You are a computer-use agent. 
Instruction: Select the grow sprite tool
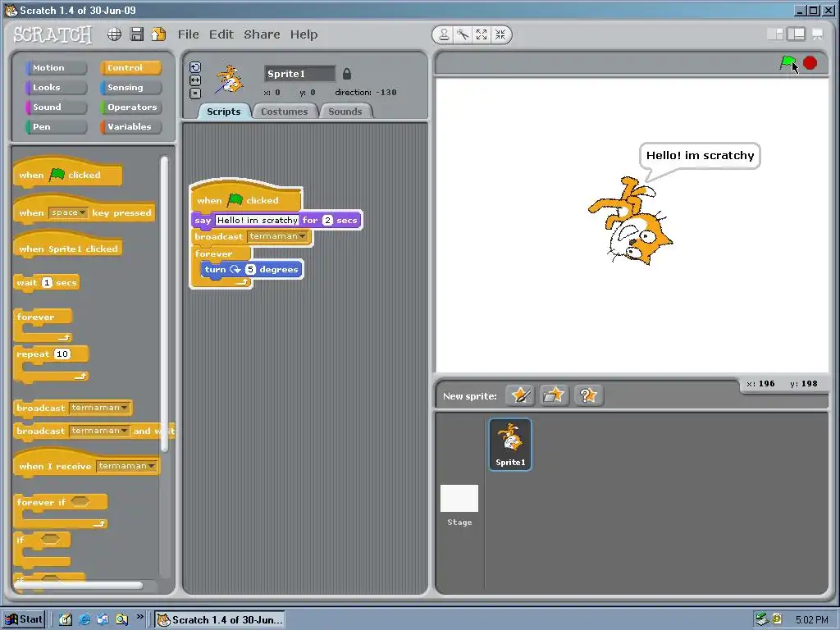point(482,34)
